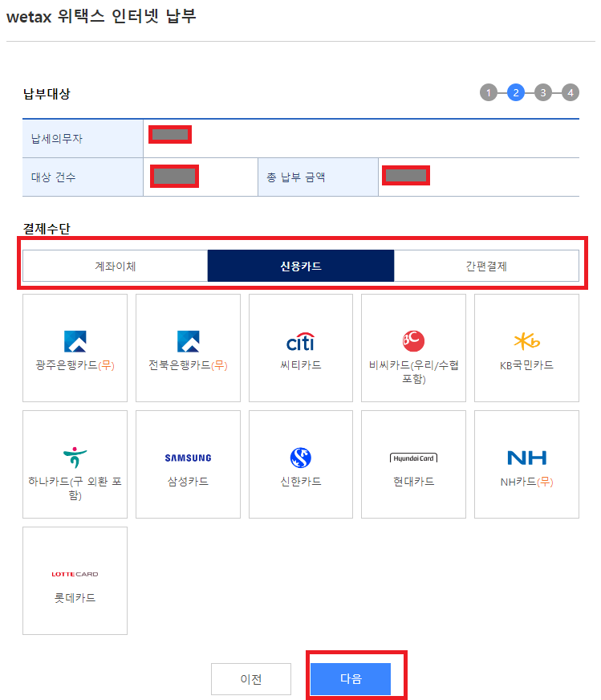Viewport: 601px width, 700px height.
Task: Click the 하나카드(구 외환 포함) label
Action: tap(75, 488)
